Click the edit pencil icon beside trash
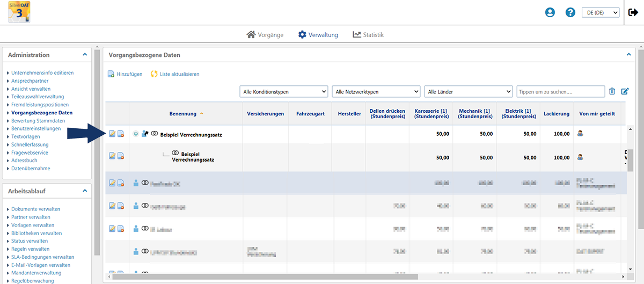The width and height of the screenshot is (644, 284). [625, 92]
